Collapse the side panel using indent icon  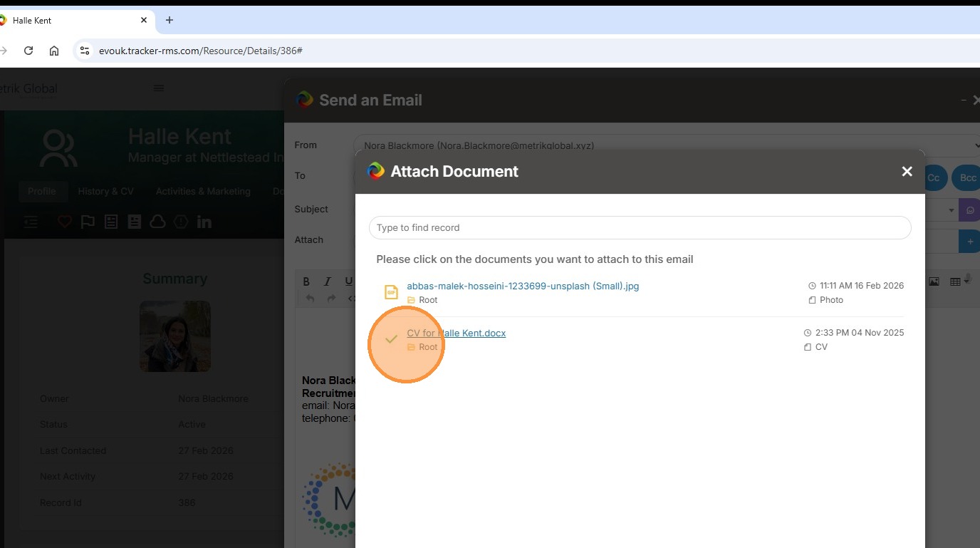[31, 222]
